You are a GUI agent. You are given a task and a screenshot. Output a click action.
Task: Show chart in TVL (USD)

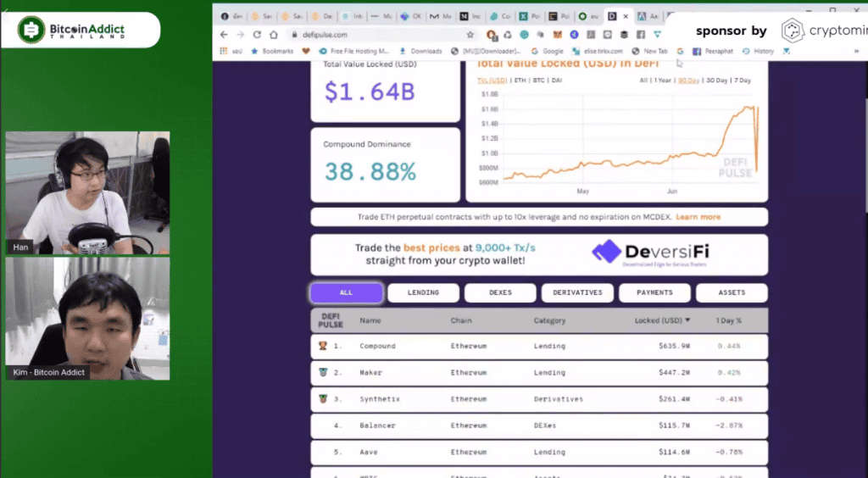point(492,81)
